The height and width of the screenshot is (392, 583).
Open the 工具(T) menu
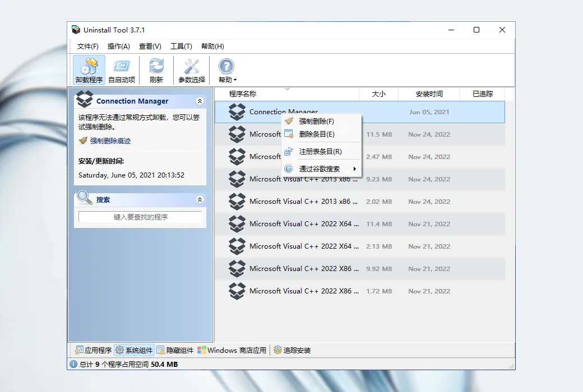pyautogui.click(x=181, y=46)
